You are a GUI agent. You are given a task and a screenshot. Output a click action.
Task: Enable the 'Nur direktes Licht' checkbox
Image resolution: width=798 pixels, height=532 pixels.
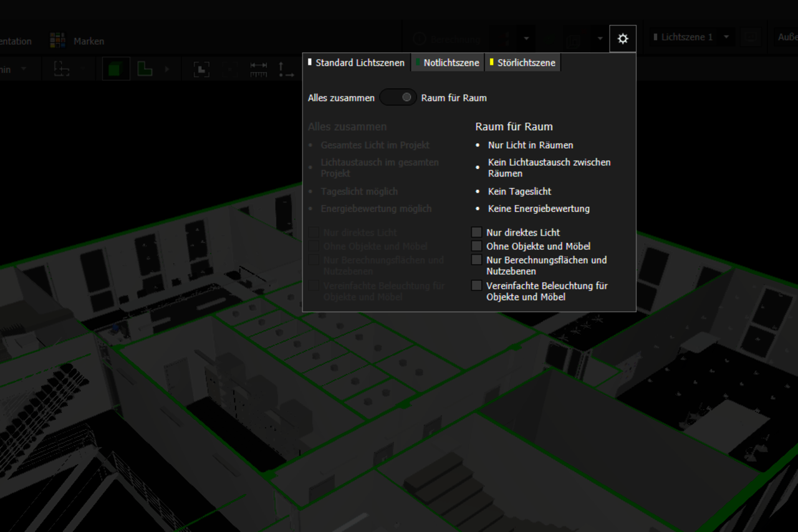pyautogui.click(x=476, y=232)
